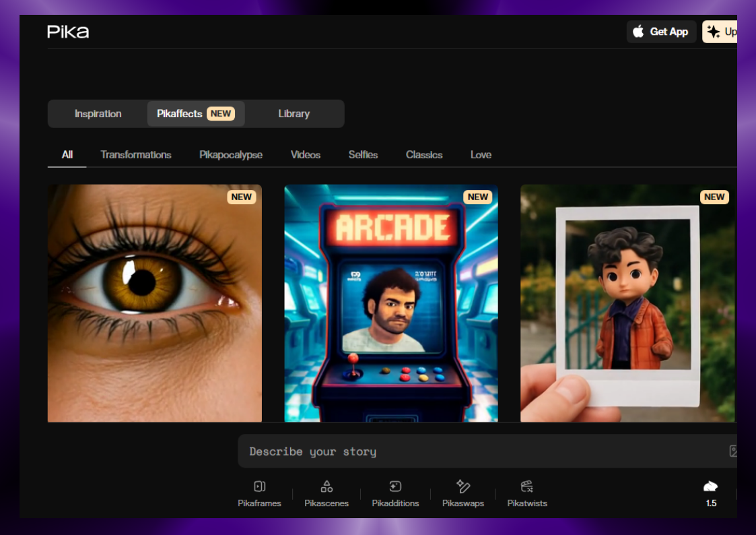Click the NEW badge beside Pikaffects

(x=221, y=113)
